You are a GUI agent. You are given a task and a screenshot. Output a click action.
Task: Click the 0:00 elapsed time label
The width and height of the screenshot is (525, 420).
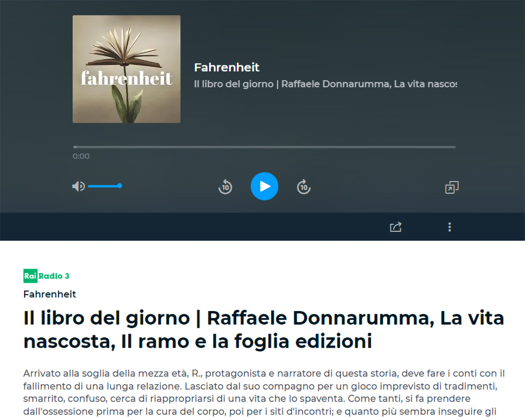(x=81, y=156)
